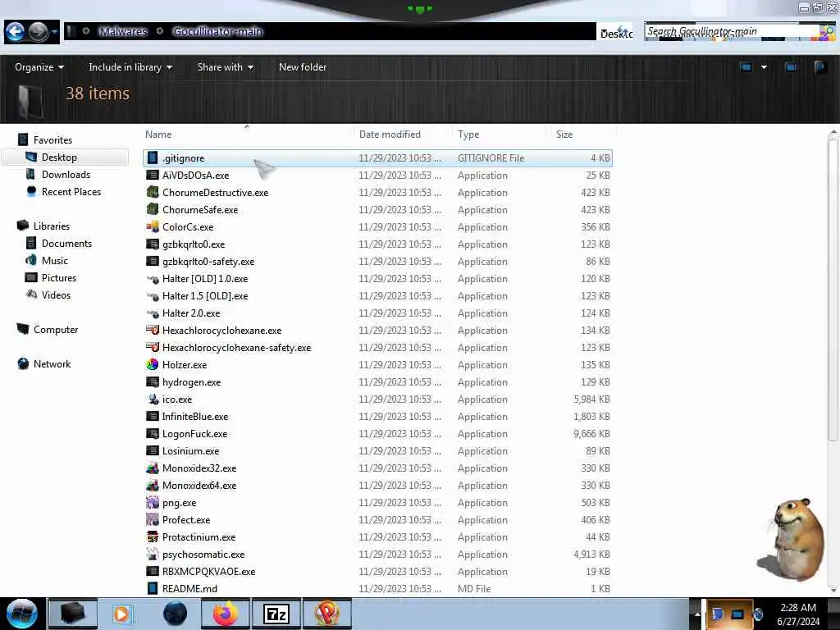Click the Goculinator-main breadcrumb segment
Viewport: 840px width, 630px height.
(x=218, y=32)
